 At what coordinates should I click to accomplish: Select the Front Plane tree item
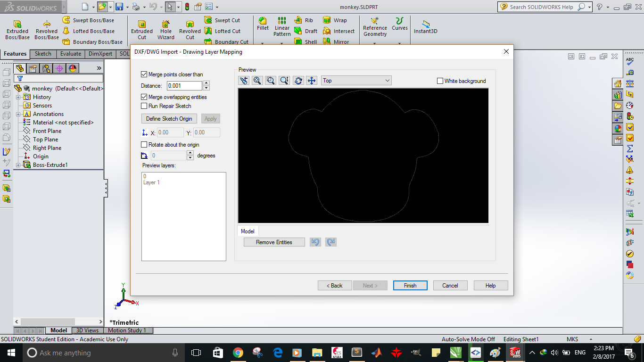[47, 131]
